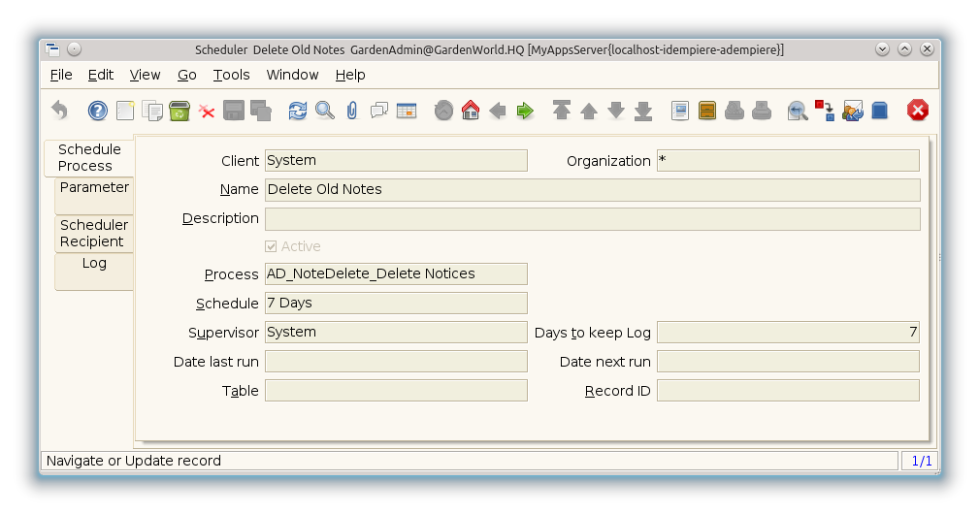The width and height of the screenshot is (980, 514).
Task: Open history records clock icon
Action: (x=443, y=111)
